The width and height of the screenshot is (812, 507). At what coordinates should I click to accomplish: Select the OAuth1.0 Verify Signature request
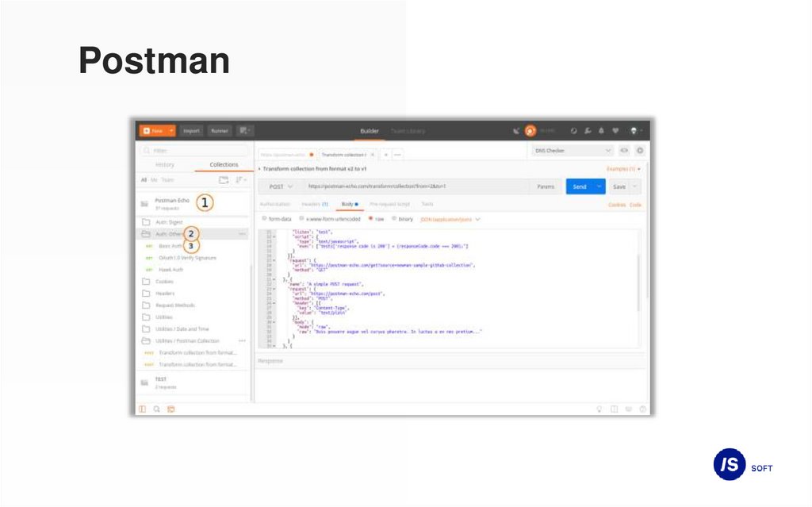[187, 258]
